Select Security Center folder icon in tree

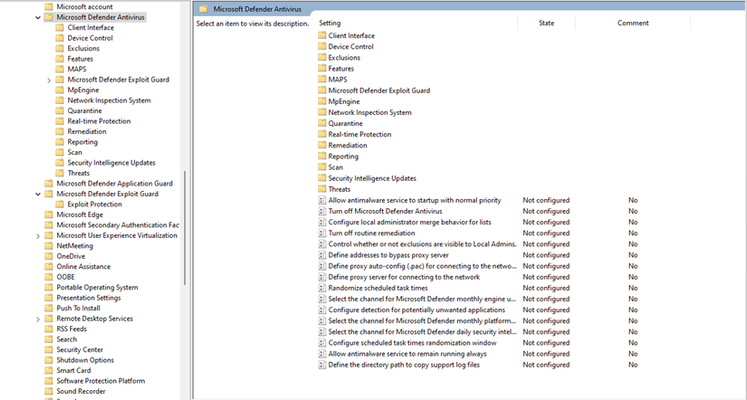click(49, 350)
